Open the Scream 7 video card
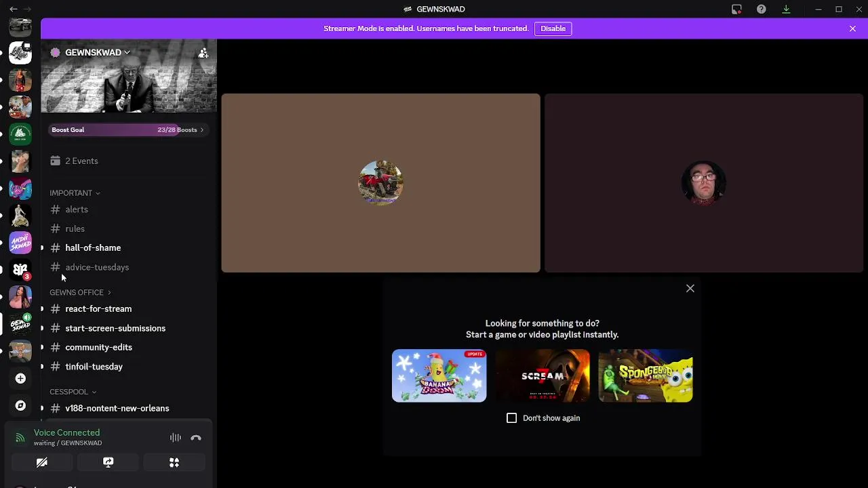Screen dimensions: 868x488 pyautogui.click(x=542, y=376)
